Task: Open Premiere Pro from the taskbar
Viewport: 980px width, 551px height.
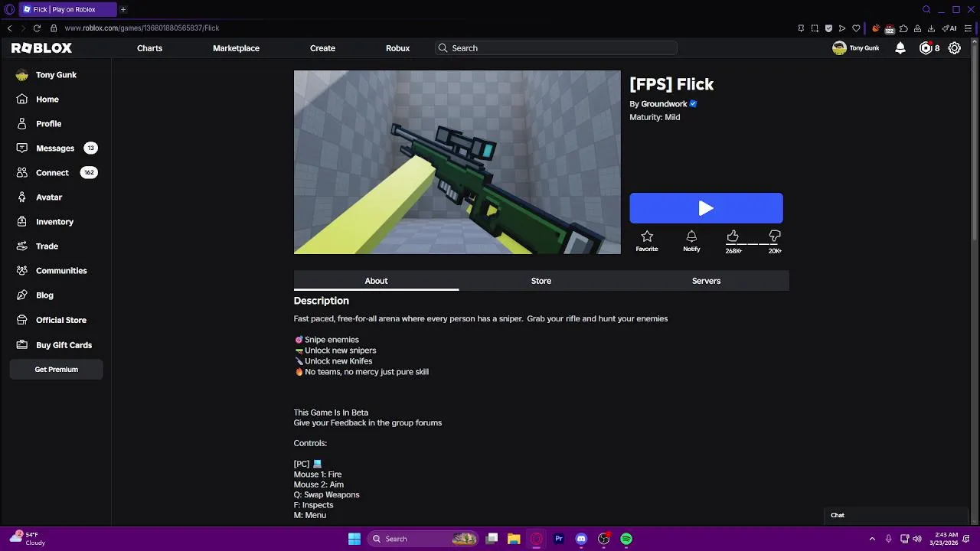Action: point(559,539)
